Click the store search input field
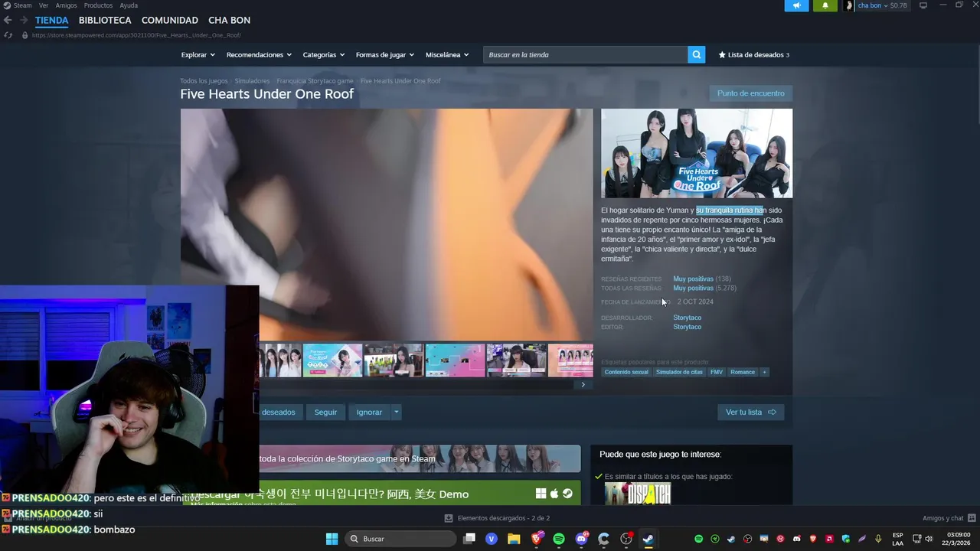Screen dimensions: 980x551 pyautogui.click(x=585, y=54)
